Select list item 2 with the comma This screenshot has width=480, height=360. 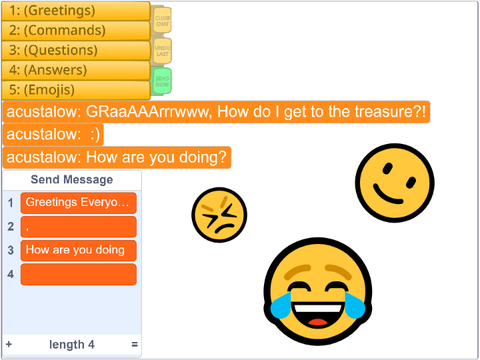[x=79, y=227]
